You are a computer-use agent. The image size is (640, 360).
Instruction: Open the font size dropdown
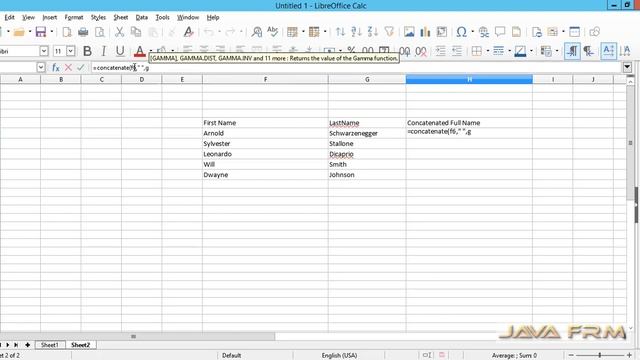click(x=71, y=51)
